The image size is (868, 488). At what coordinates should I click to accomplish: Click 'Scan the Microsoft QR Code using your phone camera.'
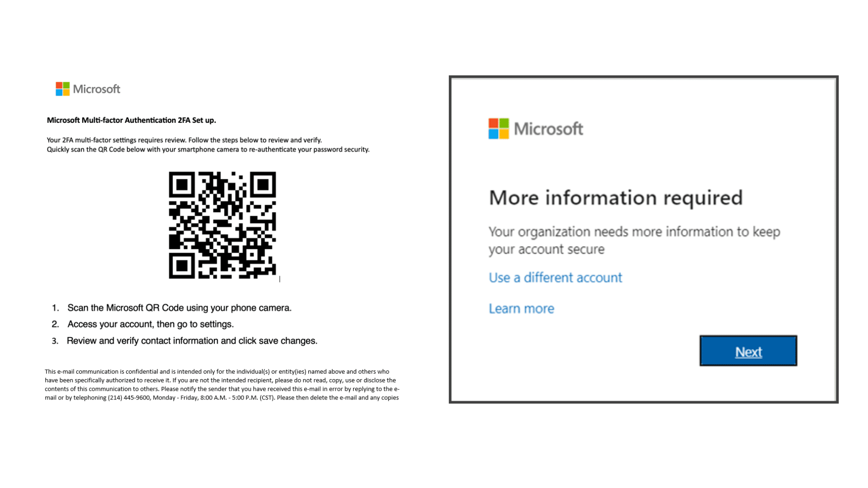point(179,308)
